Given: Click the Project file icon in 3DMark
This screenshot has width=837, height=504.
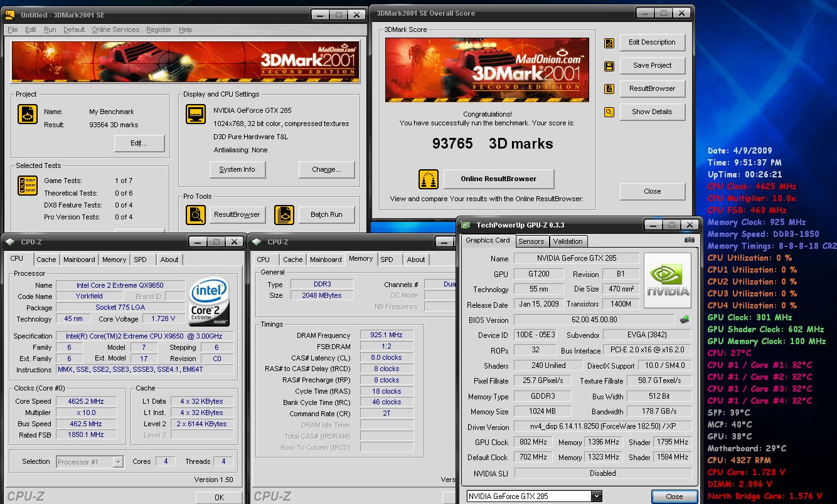Looking at the screenshot, I should tap(27, 114).
